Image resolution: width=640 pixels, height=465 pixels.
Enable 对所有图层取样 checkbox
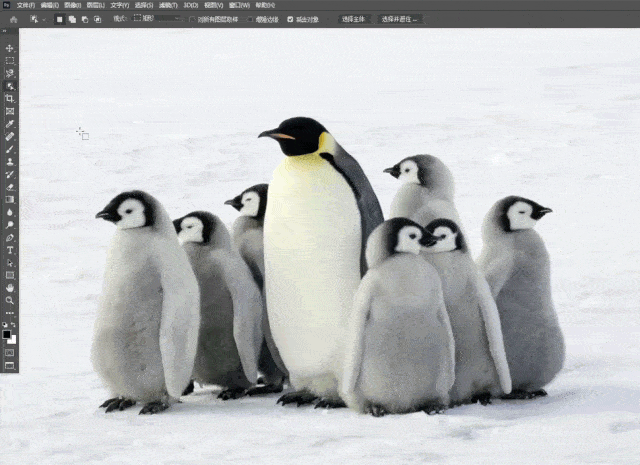[193, 19]
